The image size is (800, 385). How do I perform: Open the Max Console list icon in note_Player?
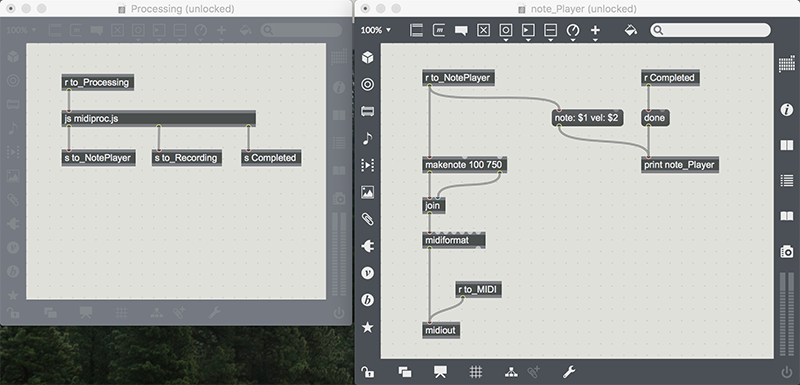pos(787,181)
